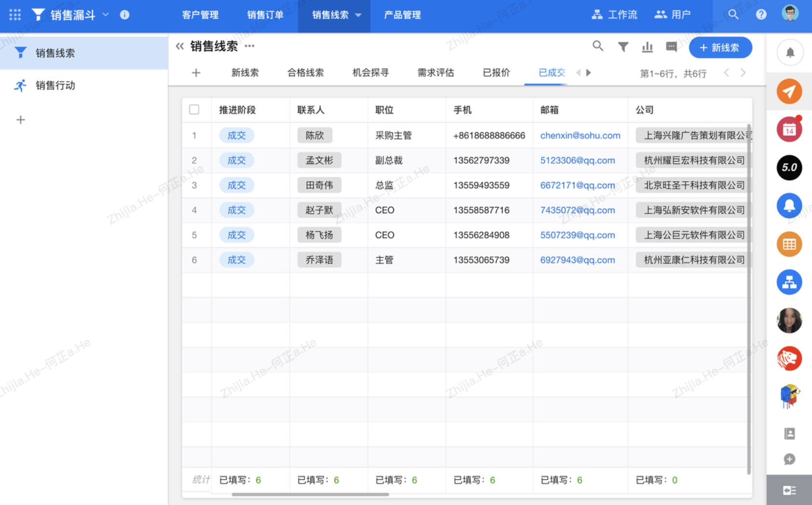Open the red calendar app icon

789,129
